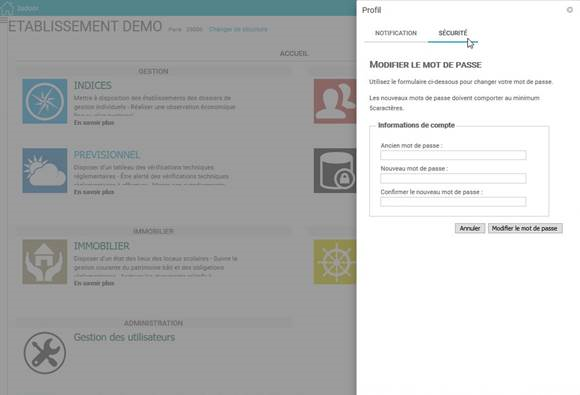Click the ACCUEIL heading
580x395 pixels.
(x=294, y=54)
